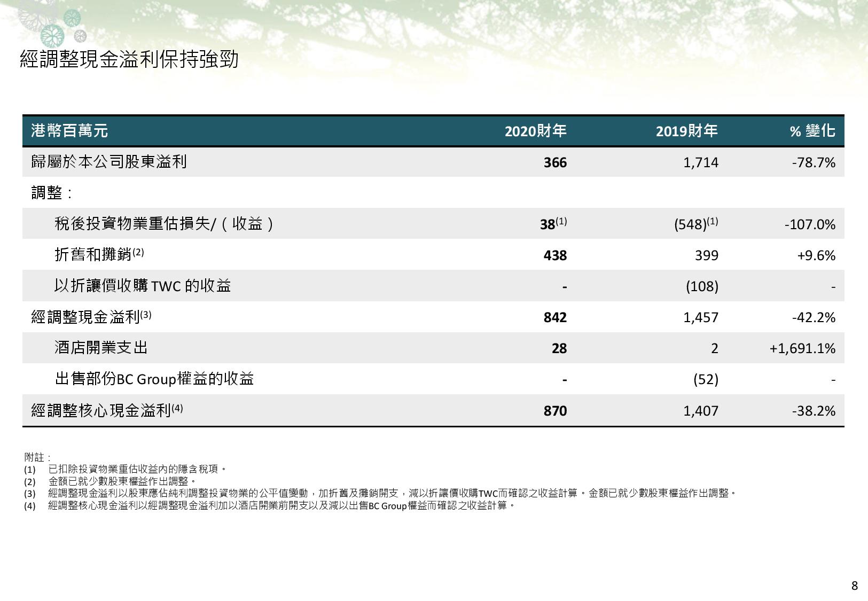The height and width of the screenshot is (601, 868).
Task: Click the percentage -107.0%
Action: point(810,224)
